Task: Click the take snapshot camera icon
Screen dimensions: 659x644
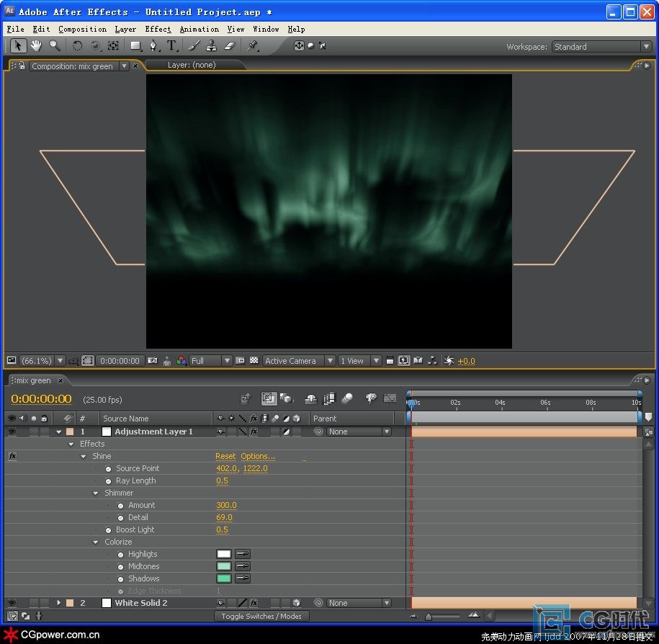Action: (x=153, y=361)
